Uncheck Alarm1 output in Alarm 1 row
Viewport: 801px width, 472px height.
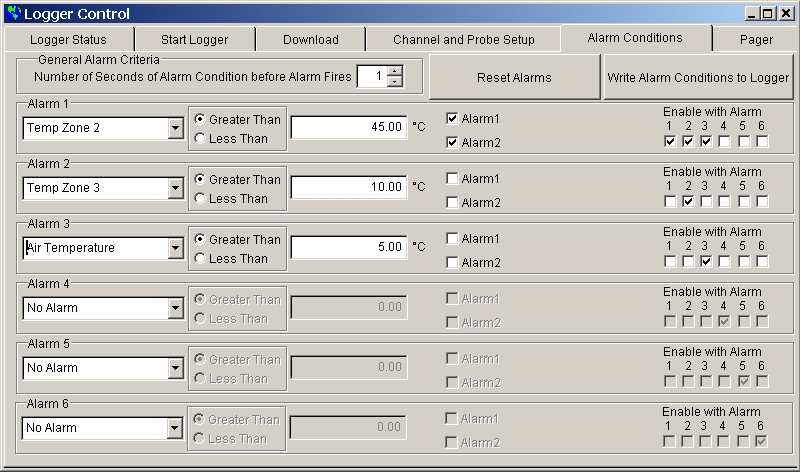(x=452, y=119)
